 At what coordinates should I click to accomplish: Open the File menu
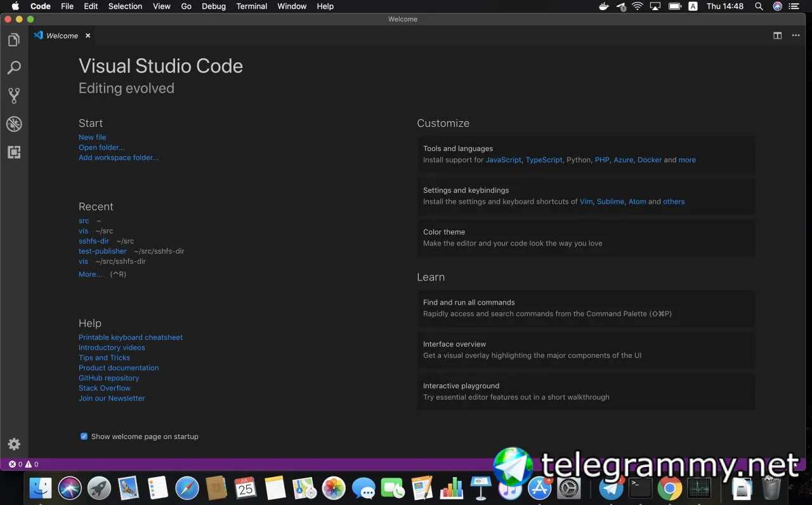pos(67,6)
